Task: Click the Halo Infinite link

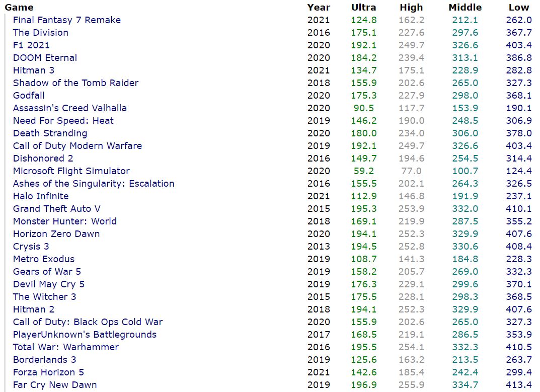Action: coord(41,196)
